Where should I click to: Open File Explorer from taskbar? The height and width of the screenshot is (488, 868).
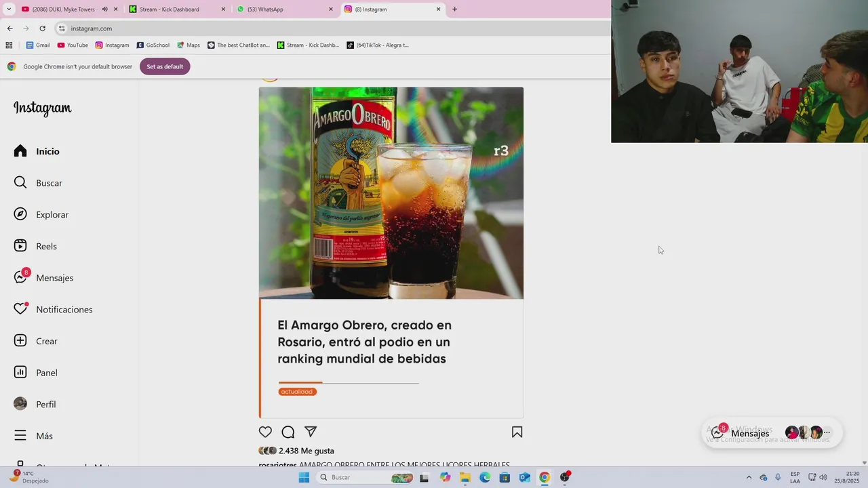(x=465, y=477)
